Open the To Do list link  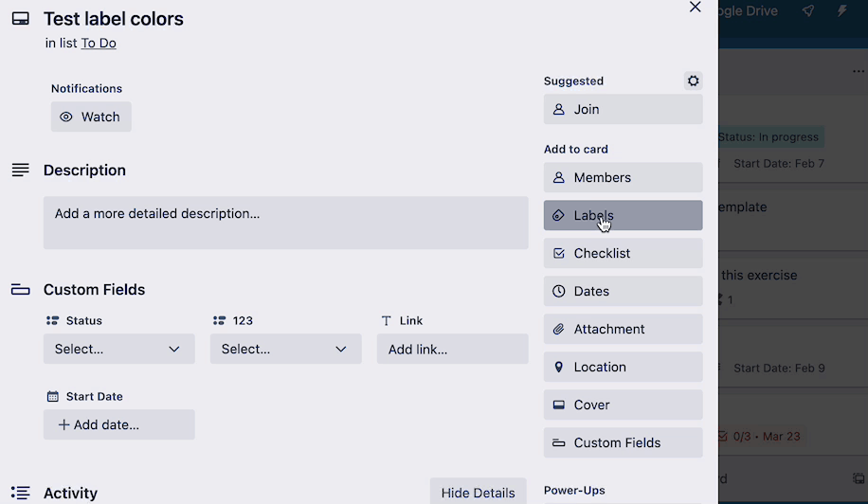tap(99, 44)
